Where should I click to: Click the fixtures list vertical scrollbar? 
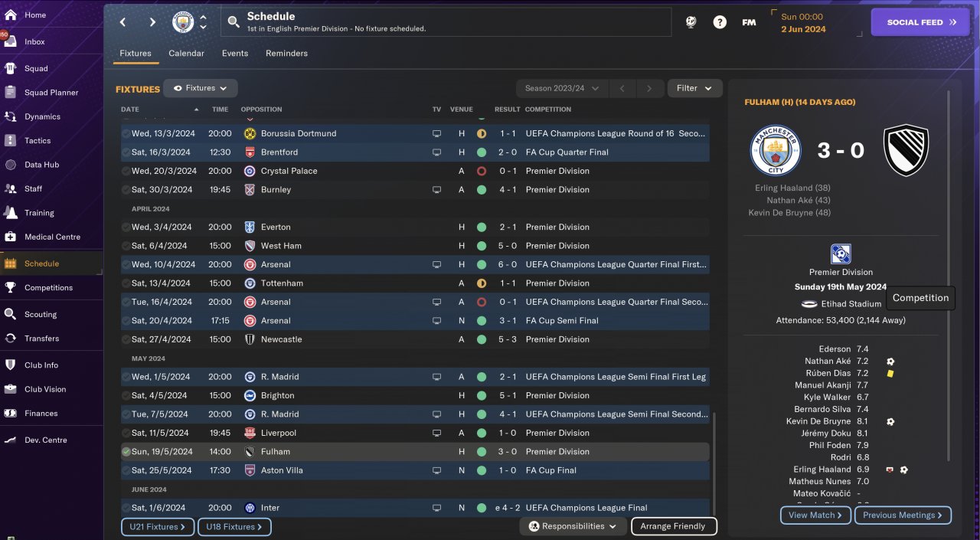[714, 460]
